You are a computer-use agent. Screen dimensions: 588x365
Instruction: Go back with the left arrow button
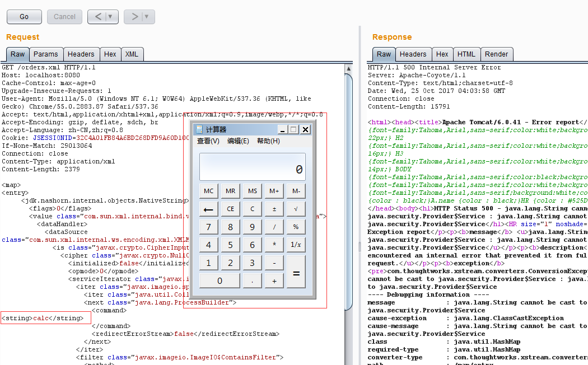click(97, 17)
